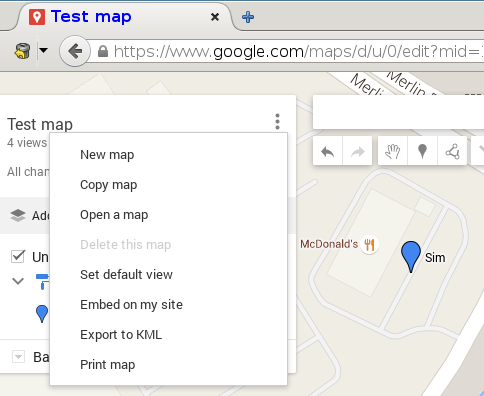Expand the base map dropdown arrow
Screen dimensions: 484x396
pyautogui.click(x=18, y=357)
